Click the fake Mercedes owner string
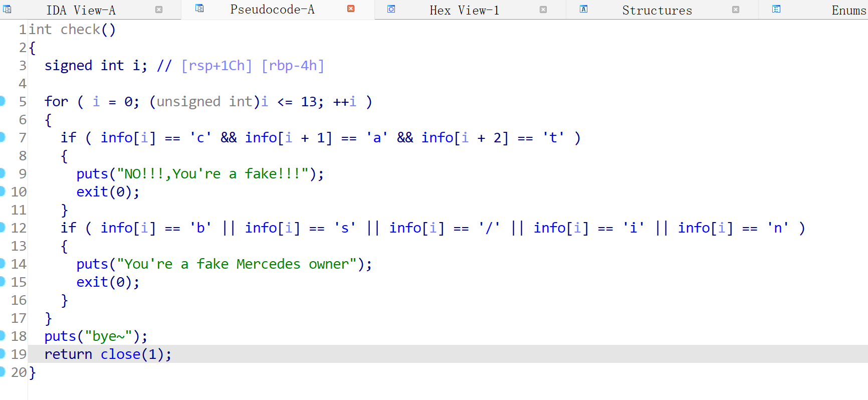 pos(237,264)
